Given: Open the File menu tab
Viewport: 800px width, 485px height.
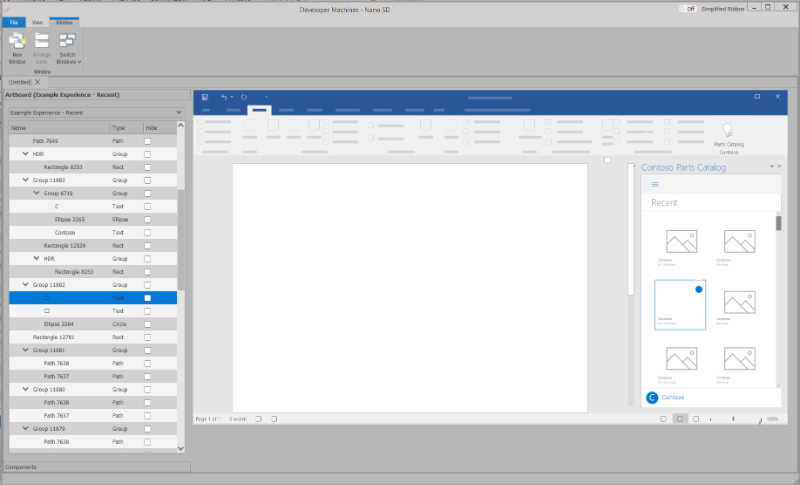Looking at the screenshot, I should coord(13,21).
